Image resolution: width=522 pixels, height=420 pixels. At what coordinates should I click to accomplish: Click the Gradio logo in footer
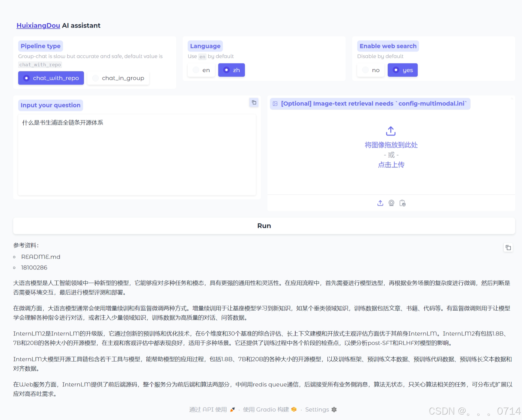pyautogui.click(x=293, y=409)
